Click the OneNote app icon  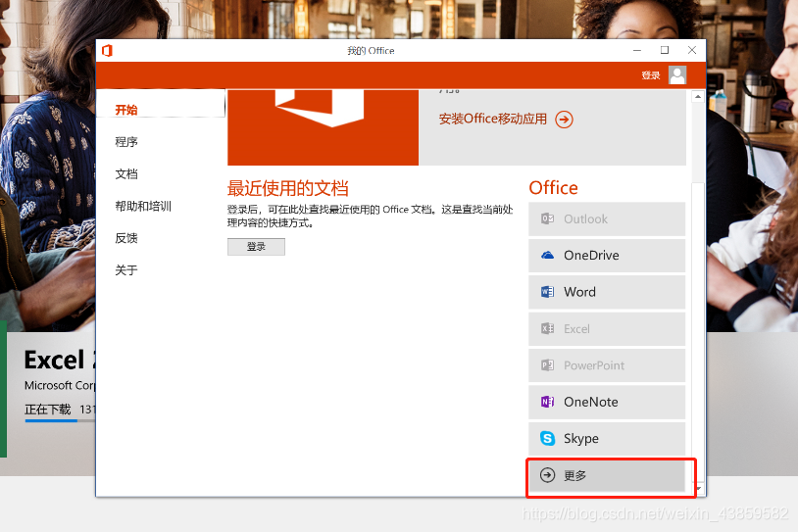[x=548, y=402]
